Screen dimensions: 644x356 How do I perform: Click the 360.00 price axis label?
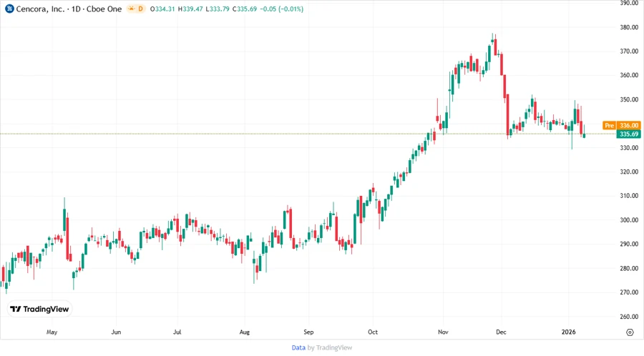point(629,75)
